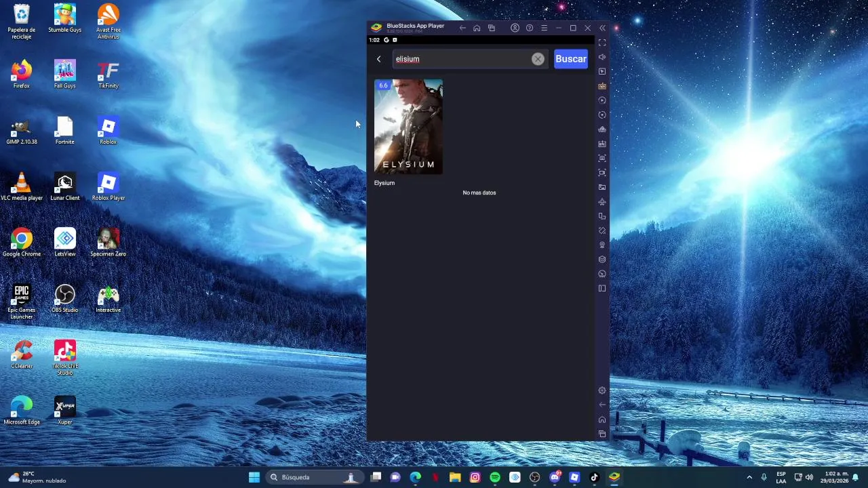The height and width of the screenshot is (488, 868).
Task: Toggle BlueStacks fullscreen mode
Action: [x=602, y=43]
